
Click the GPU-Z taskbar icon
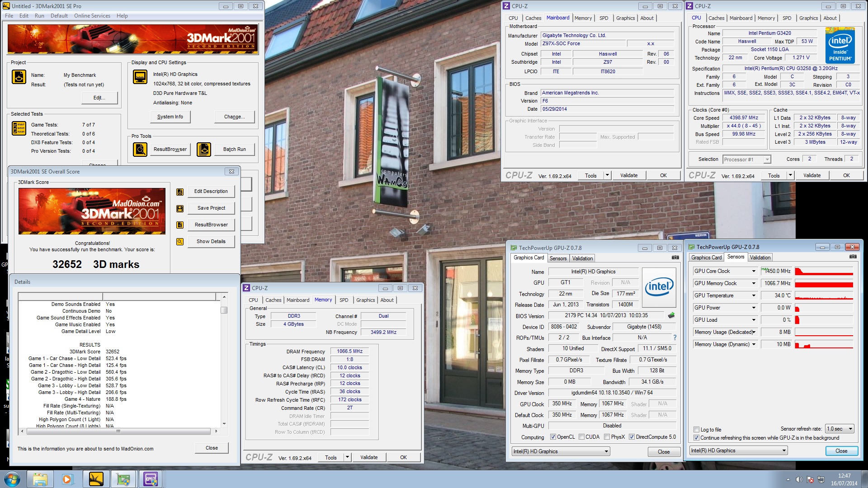[123, 479]
